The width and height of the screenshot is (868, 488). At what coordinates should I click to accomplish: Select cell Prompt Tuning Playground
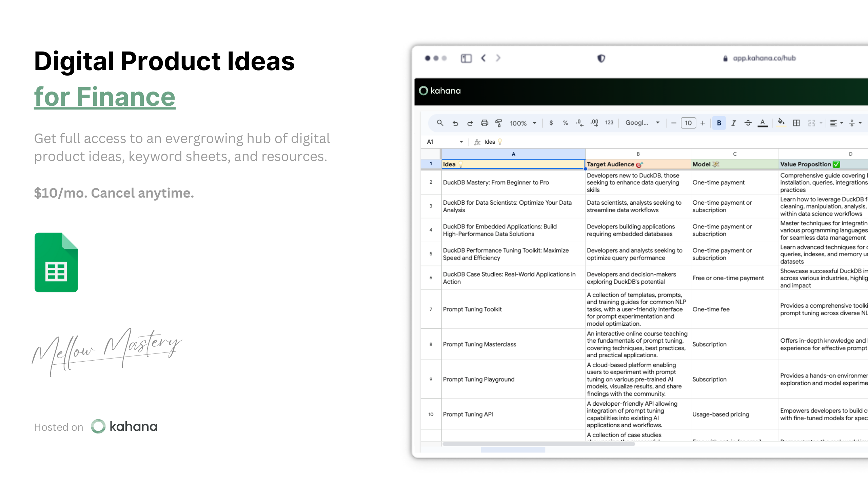(513, 379)
